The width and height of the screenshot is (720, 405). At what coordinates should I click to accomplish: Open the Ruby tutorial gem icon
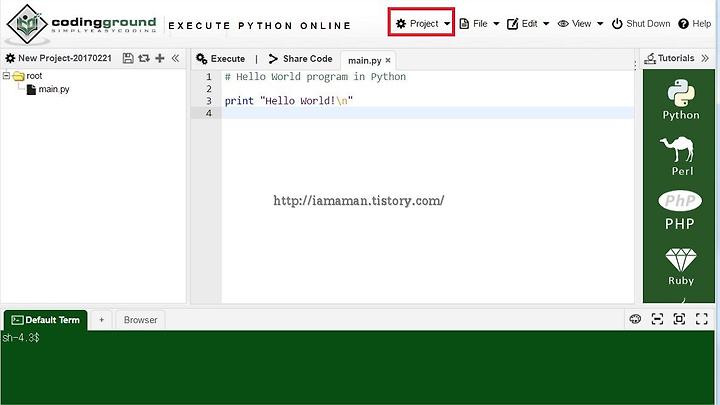[681, 267]
